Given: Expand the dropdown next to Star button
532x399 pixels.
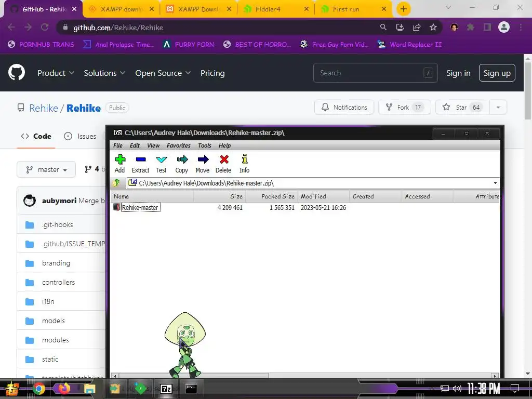Looking at the screenshot, I should pyautogui.click(x=498, y=107).
